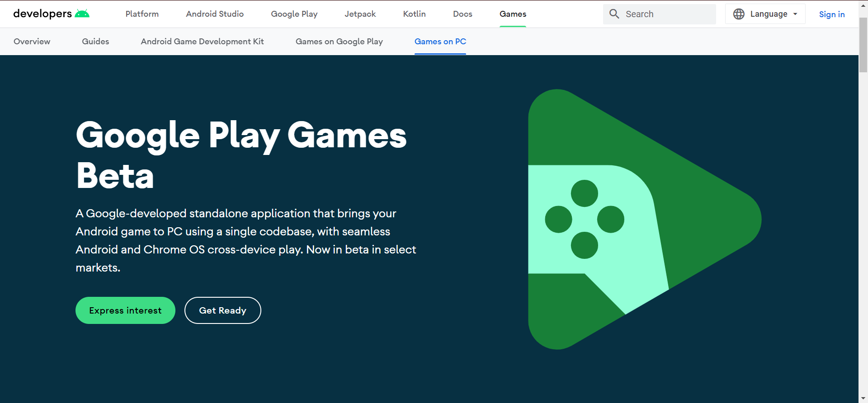Go to the Google Play nav item
Image resolution: width=868 pixels, height=403 pixels.
[294, 14]
